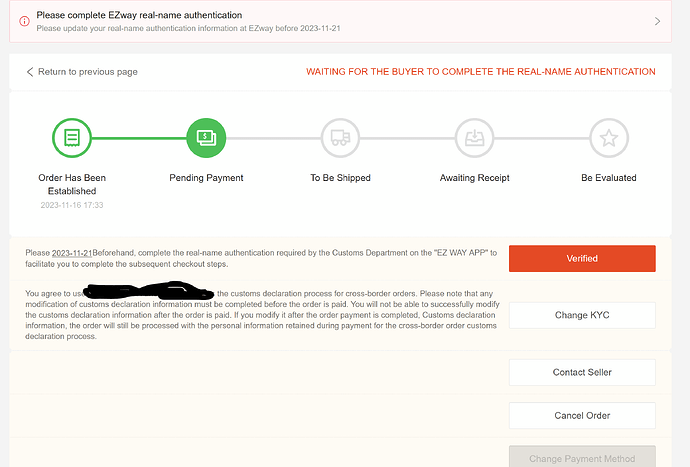Select the Pending Payment step label
Image resolution: width=690 pixels, height=467 pixels.
click(x=207, y=178)
